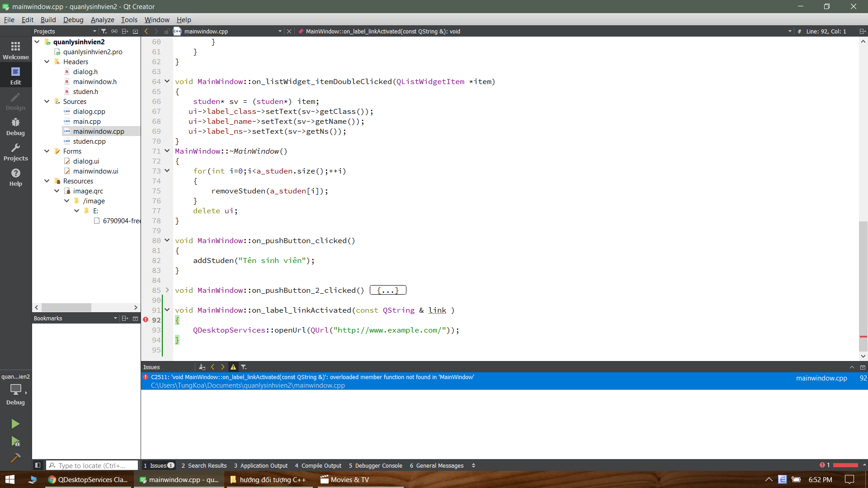
Task: Toggle the breakpoint marker on line 92
Action: pos(146,320)
